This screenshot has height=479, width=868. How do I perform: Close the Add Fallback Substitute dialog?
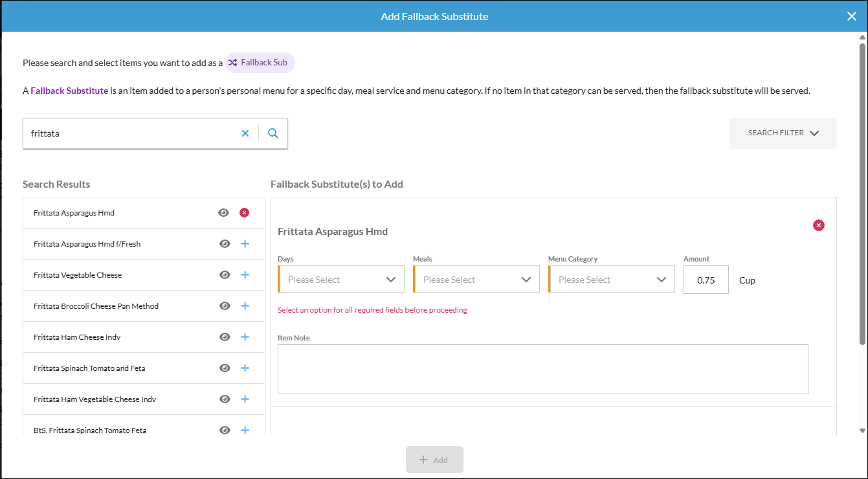click(852, 16)
